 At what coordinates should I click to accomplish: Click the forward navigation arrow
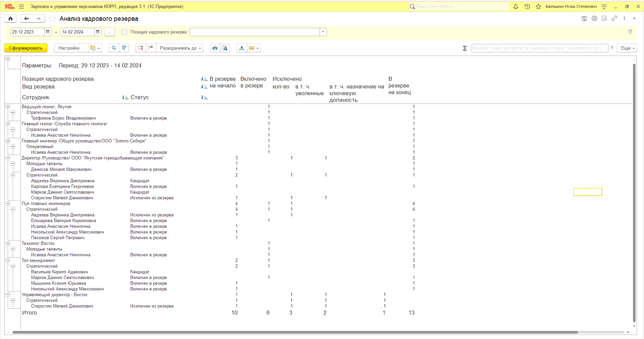point(38,19)
